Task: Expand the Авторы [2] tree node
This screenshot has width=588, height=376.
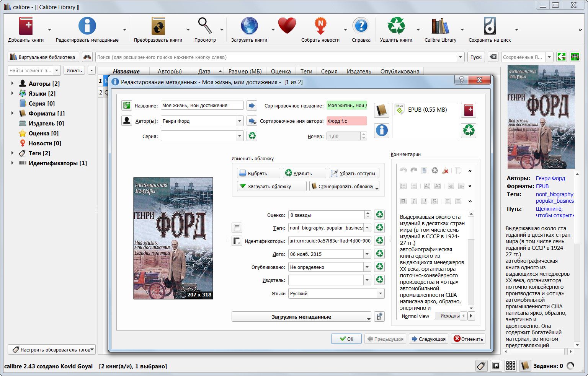Action: (12, 83)
